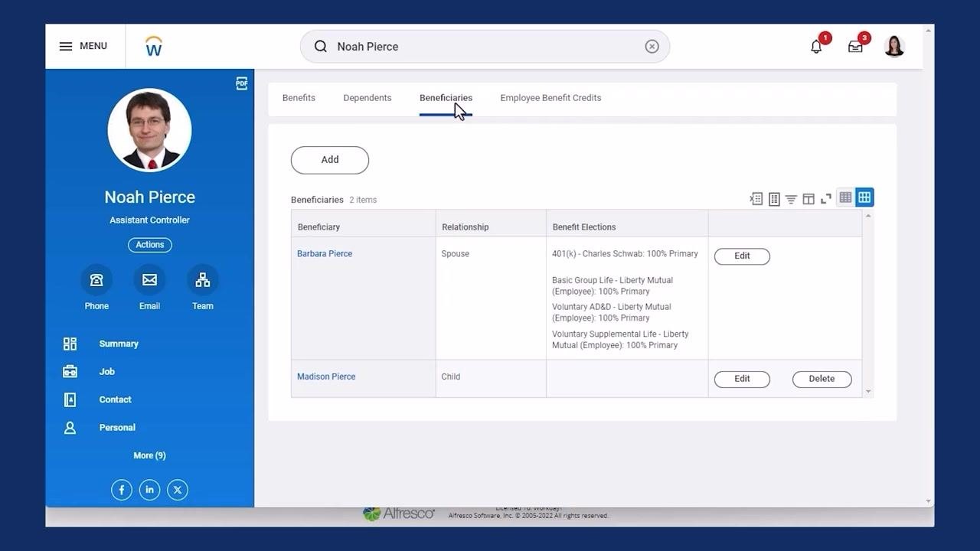The width and height of the screenshot is (980, 551).
Task: Switch to the Dependents tab
Action: [367, 98]
